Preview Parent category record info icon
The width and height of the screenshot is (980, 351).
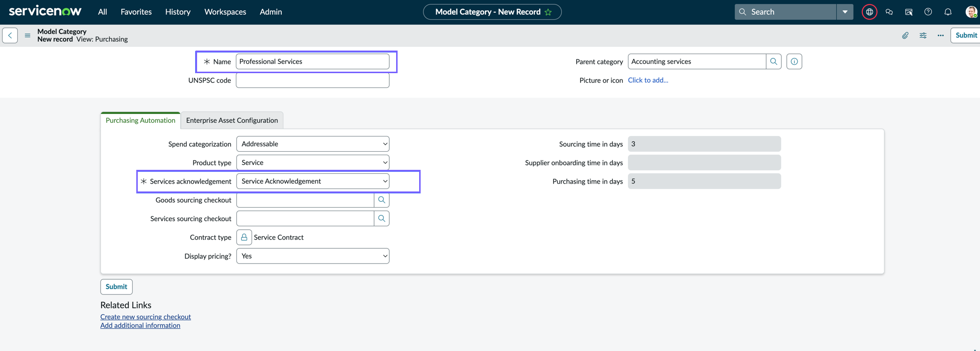pyautogui.click(x=794, y=61)
